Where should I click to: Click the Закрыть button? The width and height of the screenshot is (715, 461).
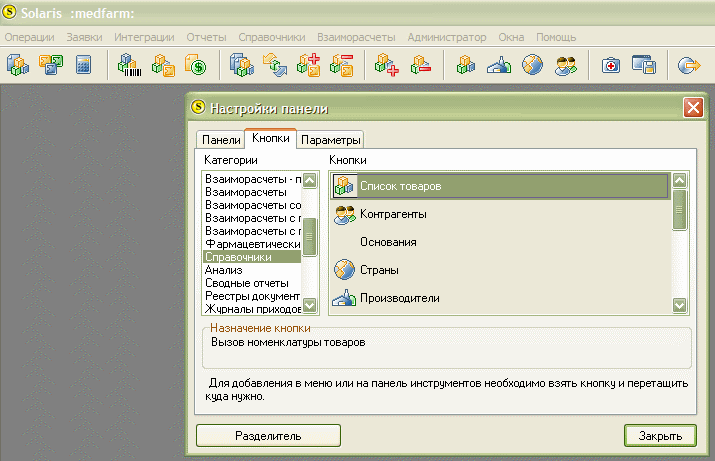click(x=660, y=436)
